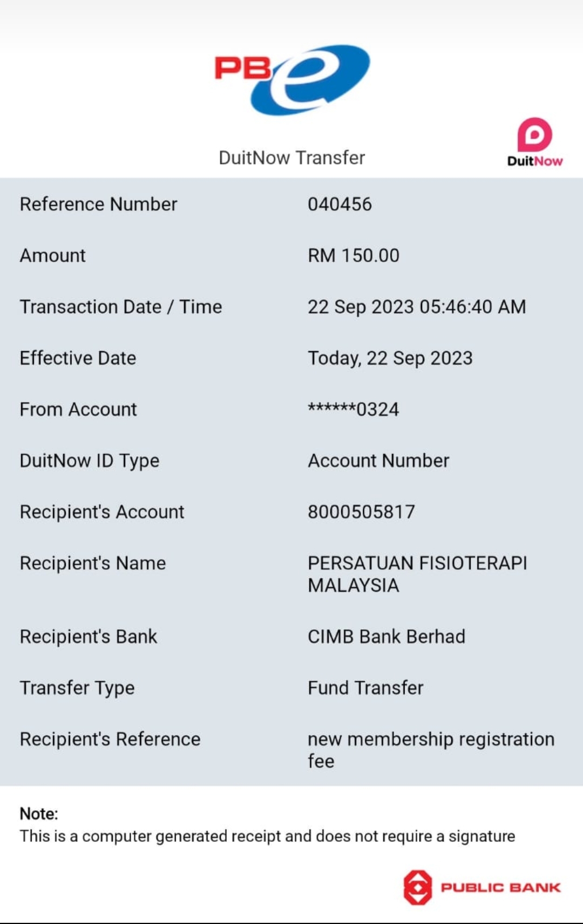Click the effective date Today, 22 Sep 2023
583x924 pixels.
pos(390,358)
